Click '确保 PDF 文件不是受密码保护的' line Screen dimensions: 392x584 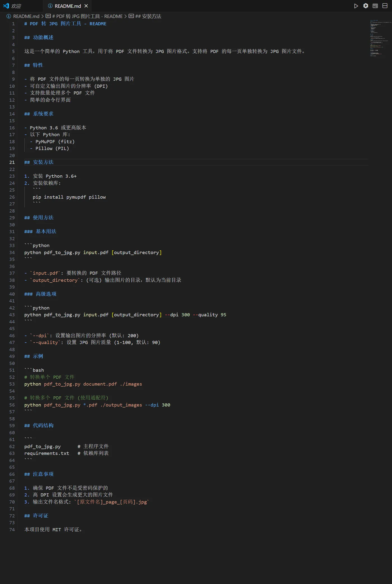[x=66, y=488]
